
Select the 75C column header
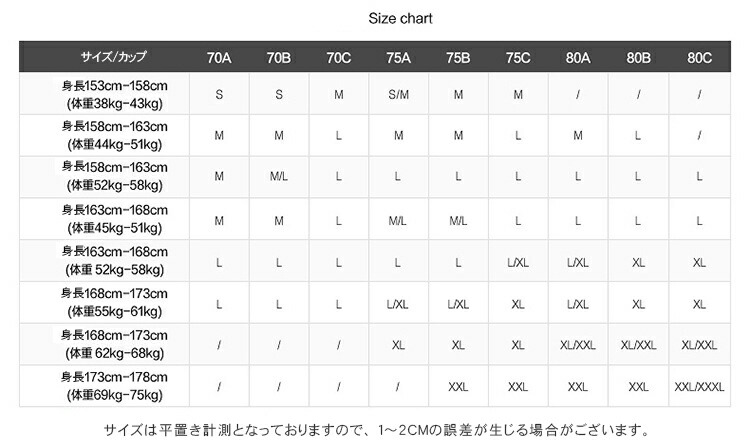[x=518, y=58]
